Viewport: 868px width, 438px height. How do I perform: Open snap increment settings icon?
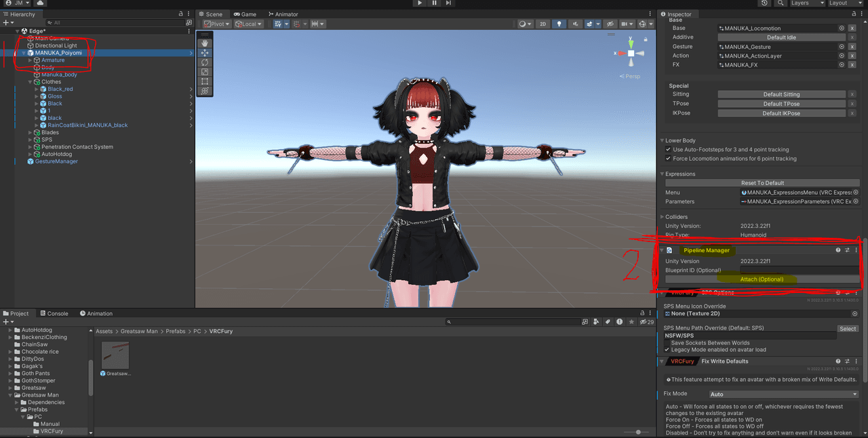point(317,24)
